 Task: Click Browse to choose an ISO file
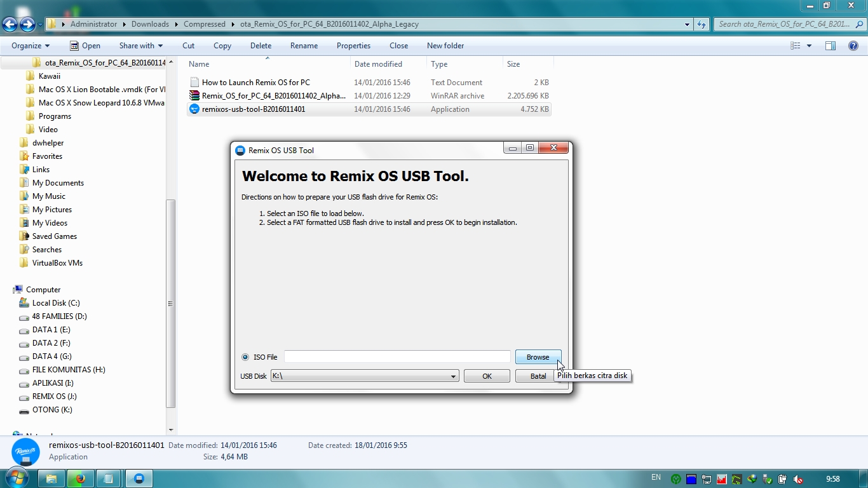point(538,356)
